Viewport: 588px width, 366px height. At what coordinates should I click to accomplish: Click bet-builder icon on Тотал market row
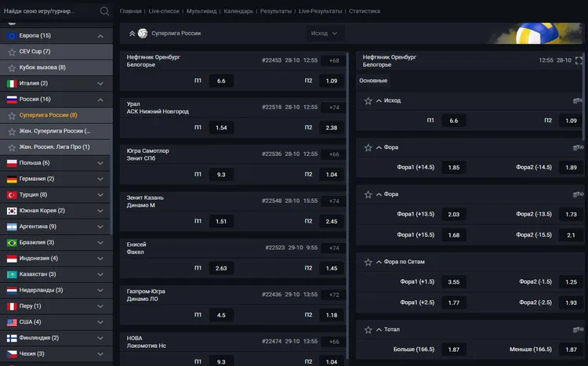pos(579,330)
